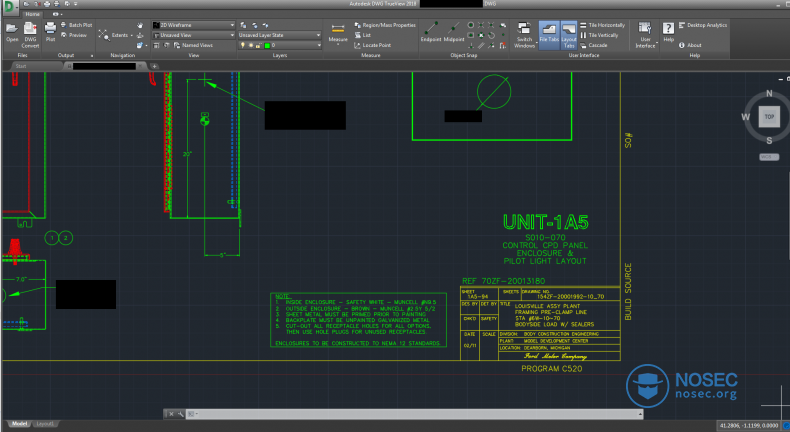
Task: Open Help question mark icon
Action: (x=669, y=28)
